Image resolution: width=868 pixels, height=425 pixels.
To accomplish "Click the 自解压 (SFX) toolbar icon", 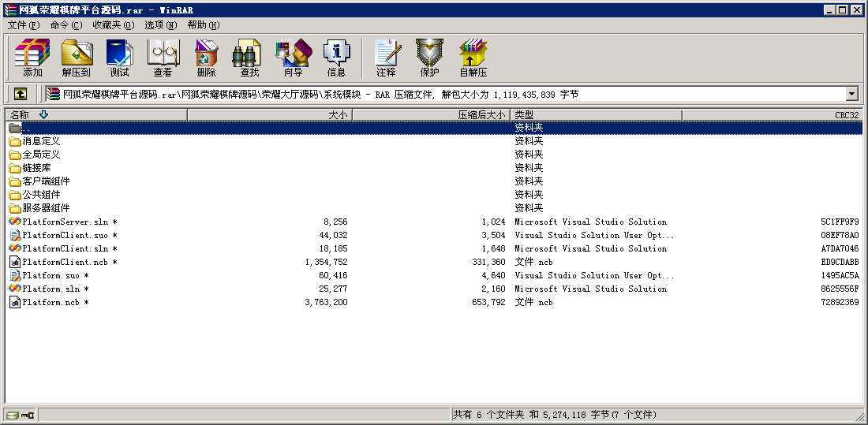I will pyautogui.click(x=473, y=58).
